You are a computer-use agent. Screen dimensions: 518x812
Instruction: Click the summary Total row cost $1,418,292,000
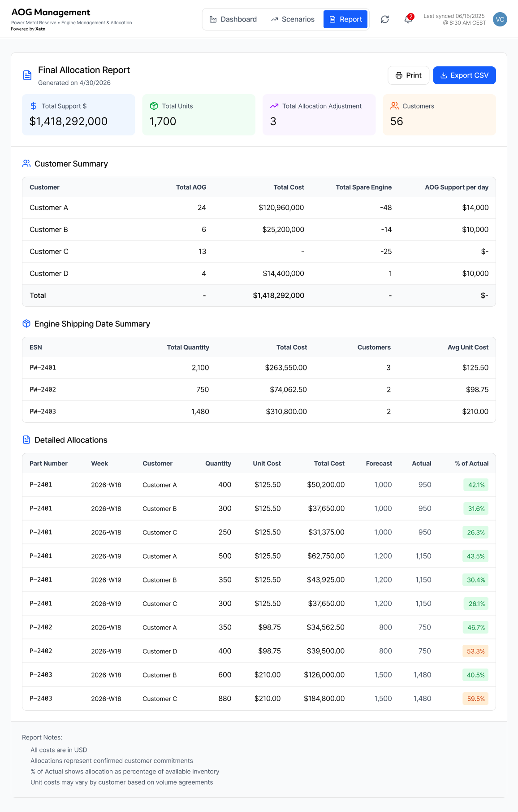click(x=278, y=295)
